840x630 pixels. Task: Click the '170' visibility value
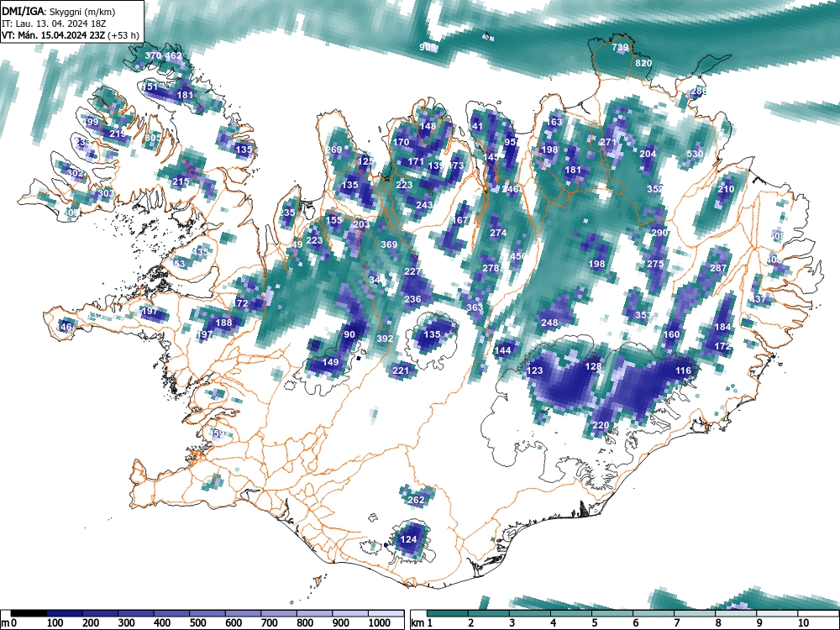(402, 142)
